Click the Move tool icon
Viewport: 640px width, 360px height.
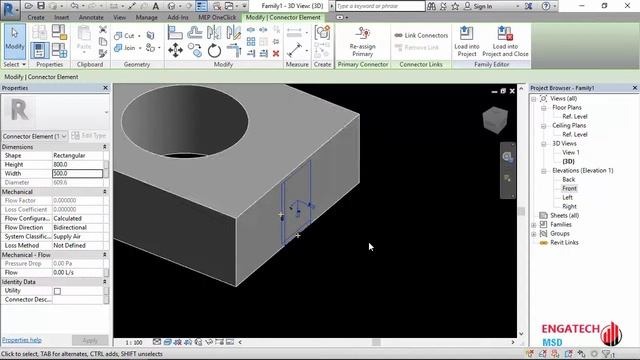tap(176, 50)
